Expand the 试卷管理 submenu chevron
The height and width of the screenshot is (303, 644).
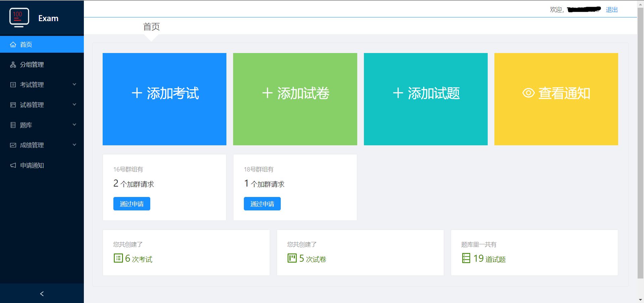74,105
